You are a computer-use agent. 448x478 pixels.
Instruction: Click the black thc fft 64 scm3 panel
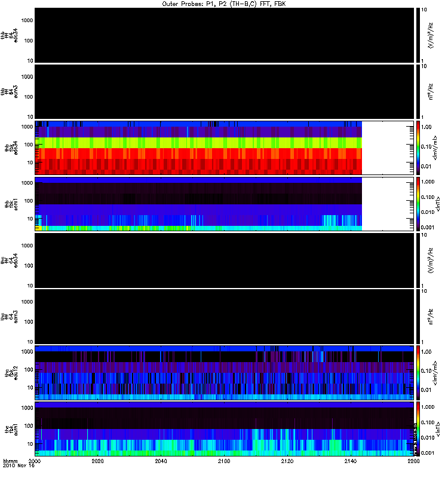pyautogui.click(x=225, y=317)
